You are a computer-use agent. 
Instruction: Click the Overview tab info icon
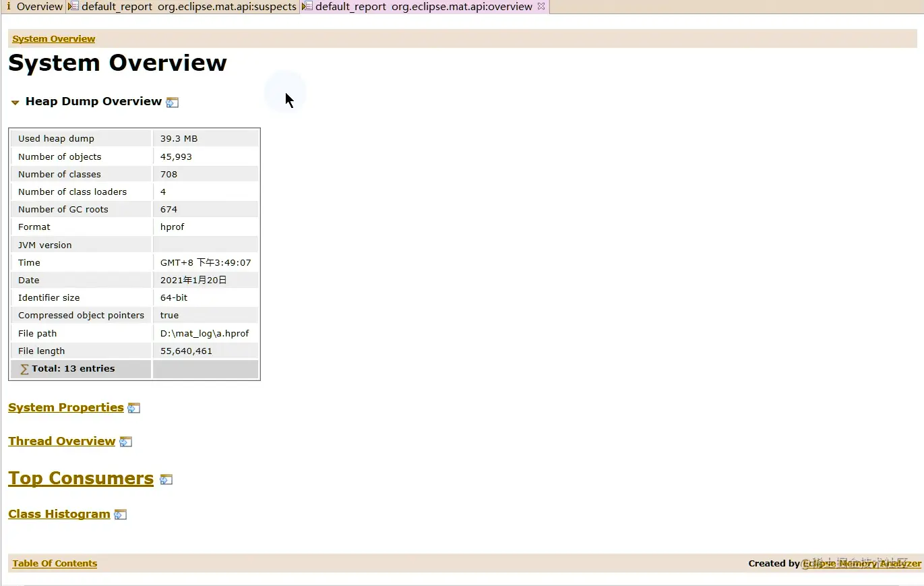click(9, 7)
